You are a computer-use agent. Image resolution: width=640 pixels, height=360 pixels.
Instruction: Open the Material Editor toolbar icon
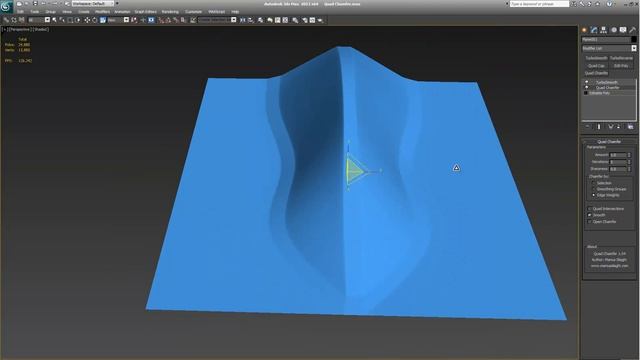[295, 20]
